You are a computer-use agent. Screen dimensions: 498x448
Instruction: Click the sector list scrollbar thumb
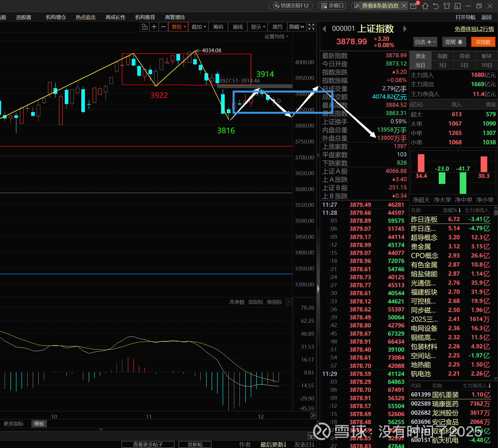tap(496, 212)
